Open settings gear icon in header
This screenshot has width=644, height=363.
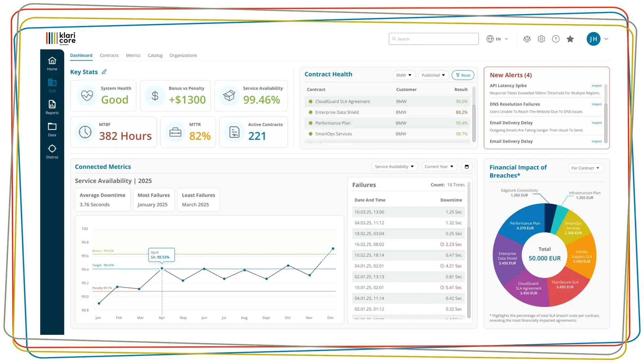pos(541,39)
